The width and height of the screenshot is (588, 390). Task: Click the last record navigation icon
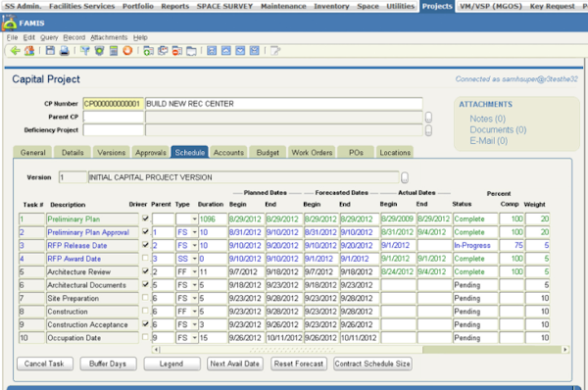[x=255, y=51]
